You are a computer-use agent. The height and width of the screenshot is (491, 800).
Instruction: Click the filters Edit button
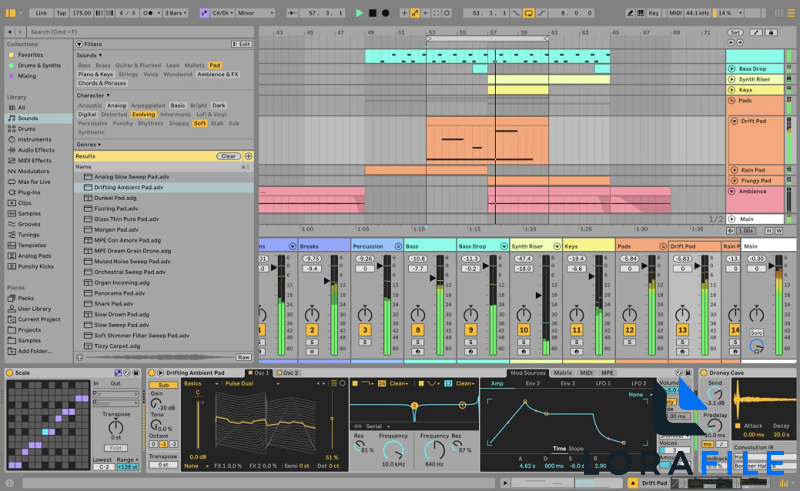tap(241, 44)
